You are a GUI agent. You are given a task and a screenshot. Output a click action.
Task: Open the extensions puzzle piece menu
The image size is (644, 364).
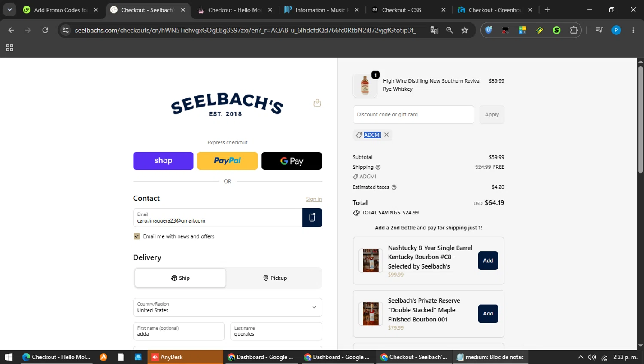pyautogui.click(x=574, y=30)
